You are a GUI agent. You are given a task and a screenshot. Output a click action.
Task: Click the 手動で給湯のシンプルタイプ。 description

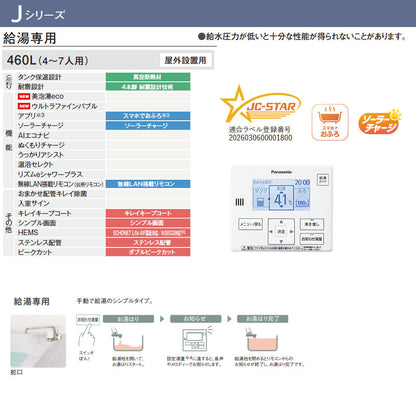pyautogui.click(x=115, y=301)
